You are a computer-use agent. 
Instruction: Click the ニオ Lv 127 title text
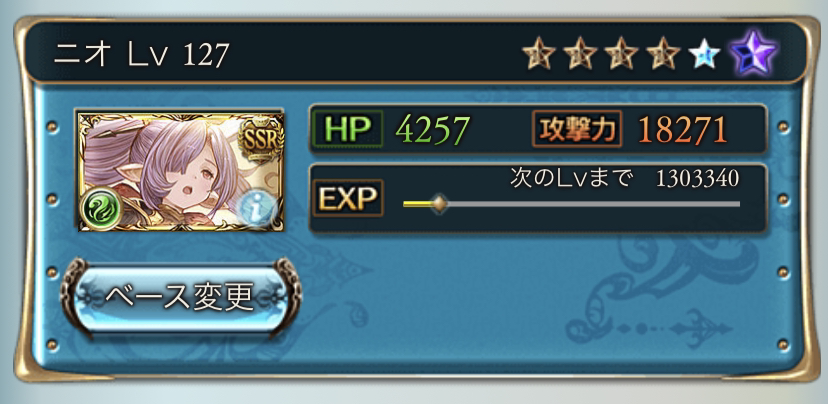click(x=142, y=55)
